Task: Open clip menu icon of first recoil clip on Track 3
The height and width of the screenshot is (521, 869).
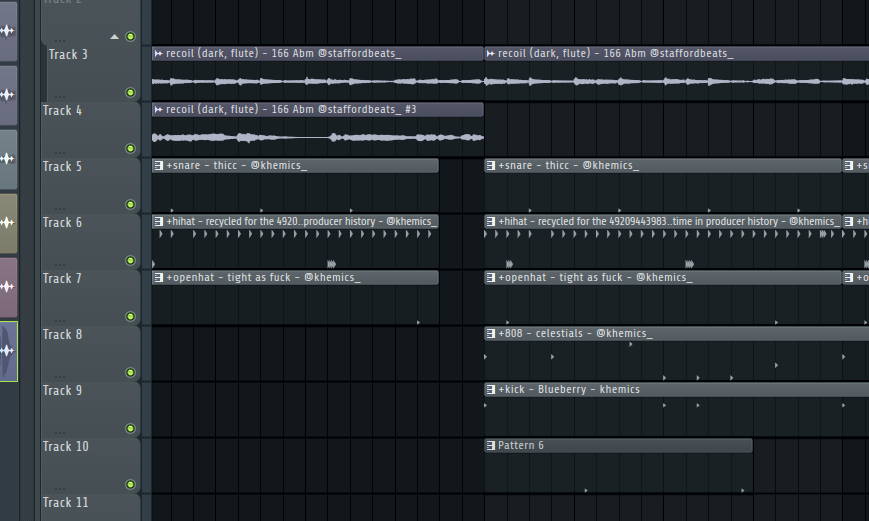Action: pos(159,53)
